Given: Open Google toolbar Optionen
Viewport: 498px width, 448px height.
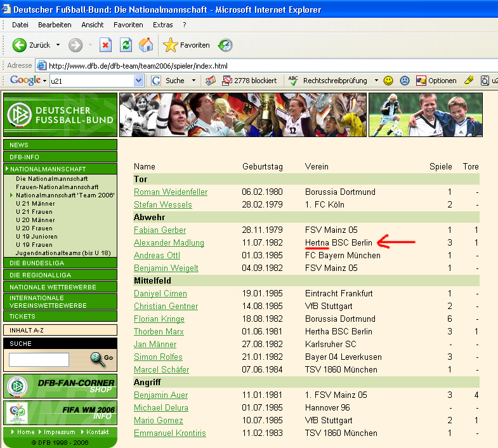Looking at the screenshot, I should pyautogui.click(x=436, y=81).
